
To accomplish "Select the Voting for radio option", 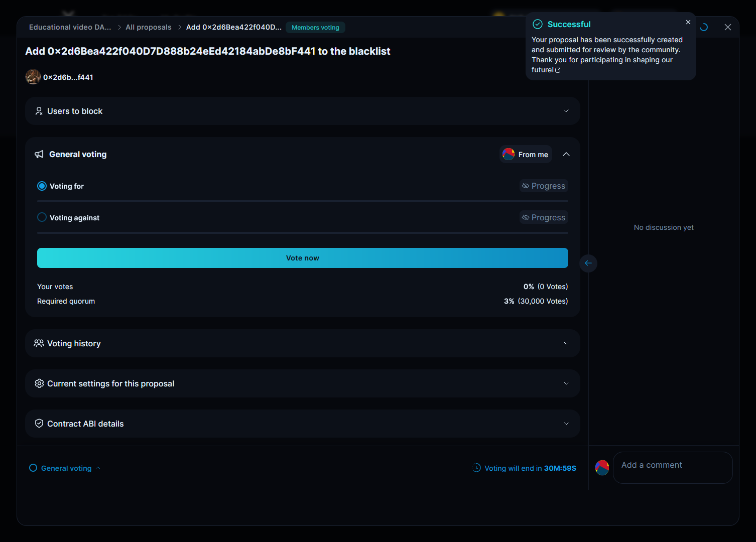I will pyautogui.click(x=42, y=186).
